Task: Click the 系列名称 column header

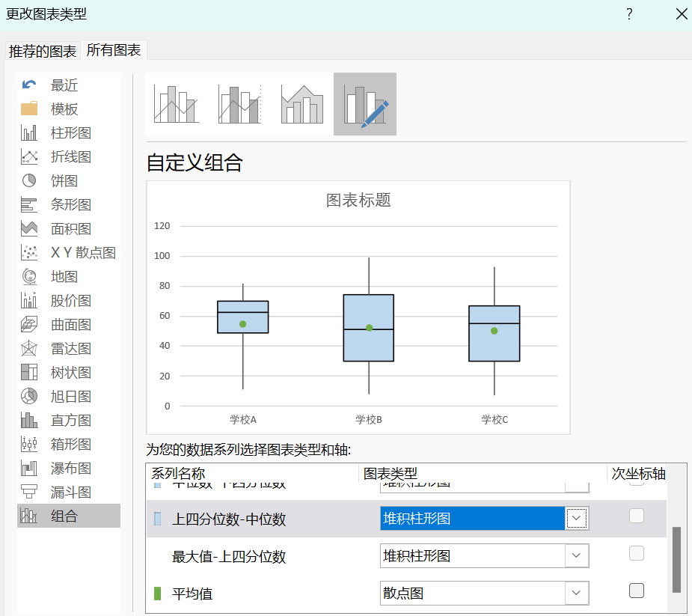Action: 178,473
